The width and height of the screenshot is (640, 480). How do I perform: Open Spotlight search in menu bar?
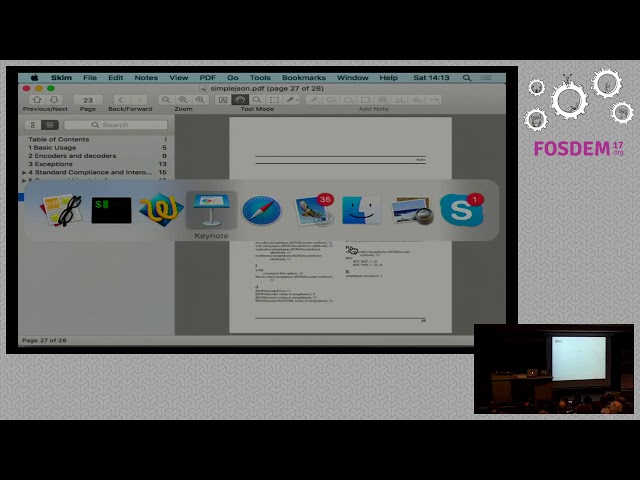click(467, 78)
